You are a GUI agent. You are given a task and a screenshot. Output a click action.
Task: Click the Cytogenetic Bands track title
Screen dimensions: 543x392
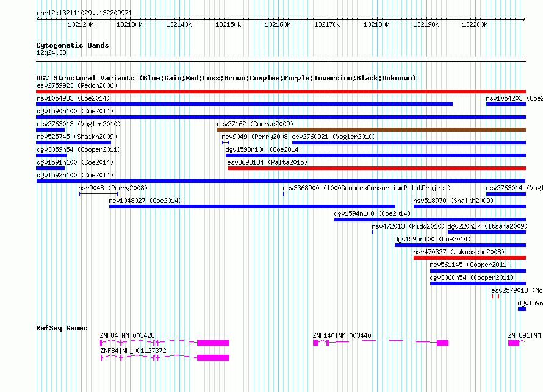pos(73,45)
